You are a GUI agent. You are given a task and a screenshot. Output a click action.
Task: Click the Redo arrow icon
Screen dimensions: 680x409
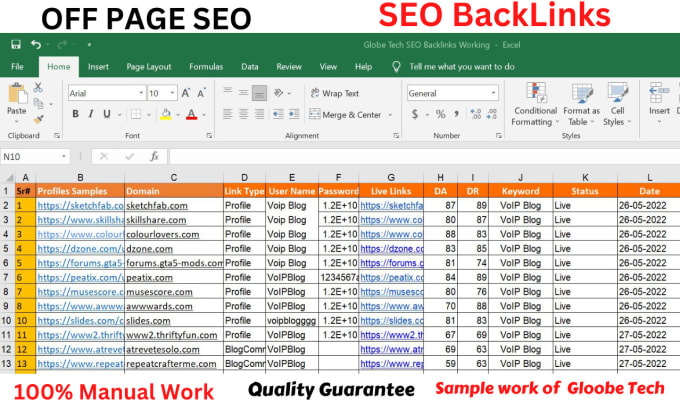62,44
